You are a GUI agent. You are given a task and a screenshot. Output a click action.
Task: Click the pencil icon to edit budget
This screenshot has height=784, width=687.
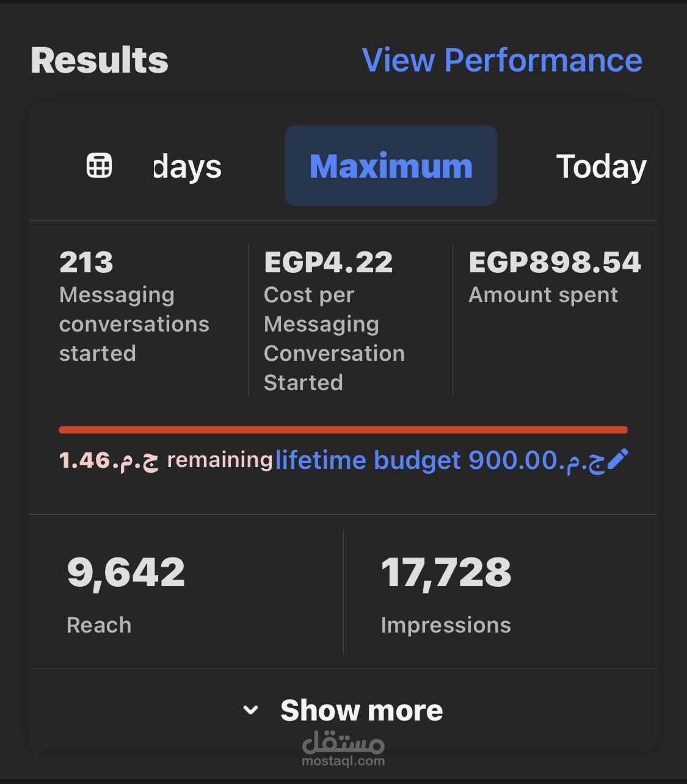(618, 459)
